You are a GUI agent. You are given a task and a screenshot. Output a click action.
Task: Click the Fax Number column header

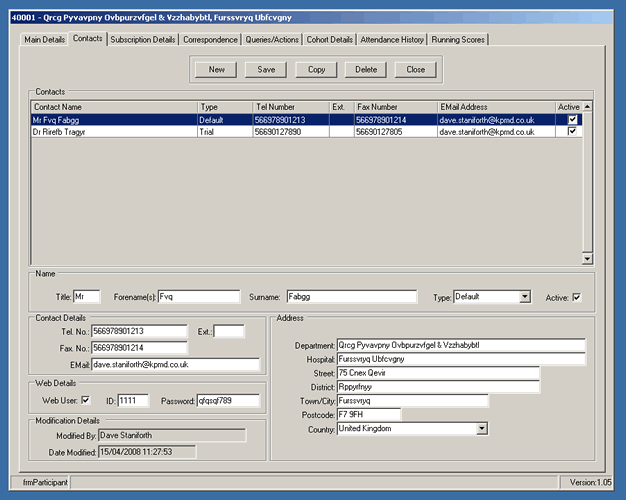point(396,107)
